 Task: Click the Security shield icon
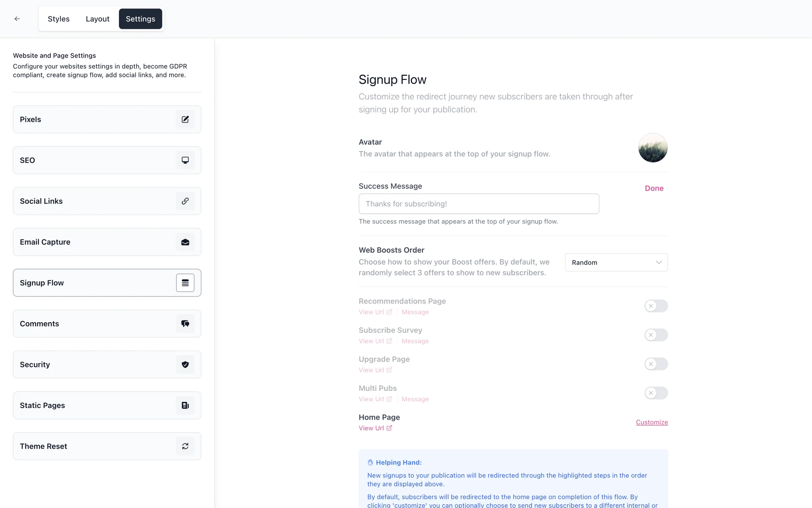click(x=185, y=364)
